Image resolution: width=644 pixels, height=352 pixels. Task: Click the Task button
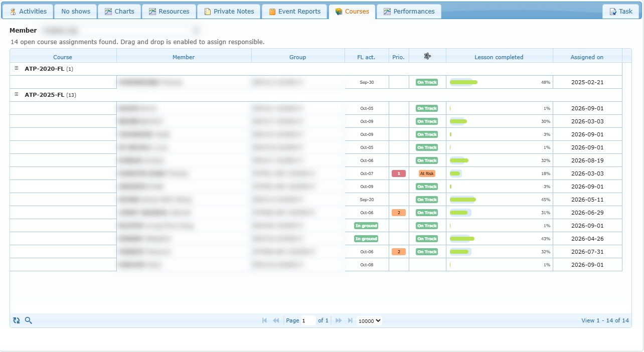[x=621, y=11]
